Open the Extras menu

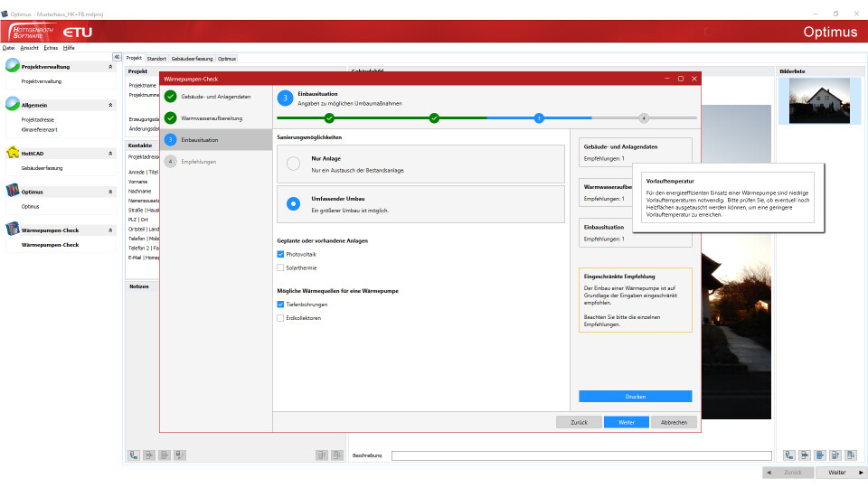coord(51,47)
